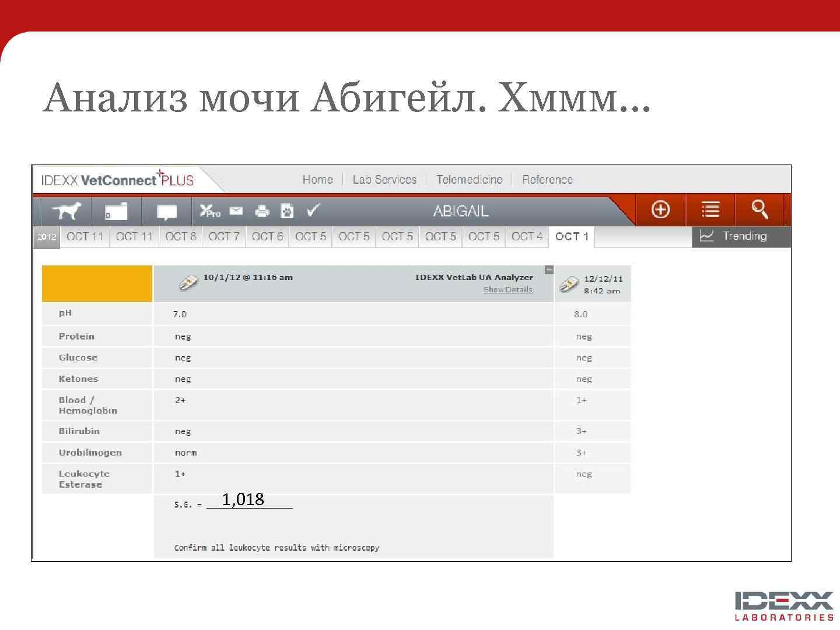This screenshot has height=630, width=840.
Task: Print the lab results
Action: (262, 211)
